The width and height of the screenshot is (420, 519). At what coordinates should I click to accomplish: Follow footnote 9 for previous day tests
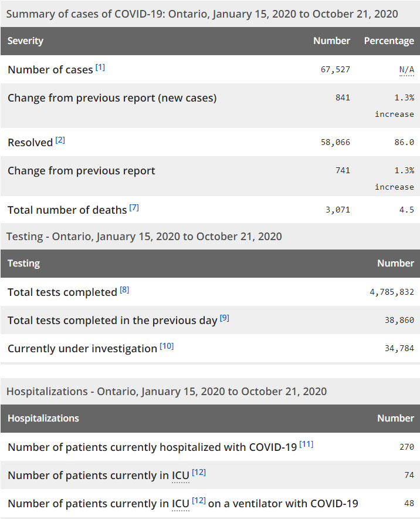225,318
